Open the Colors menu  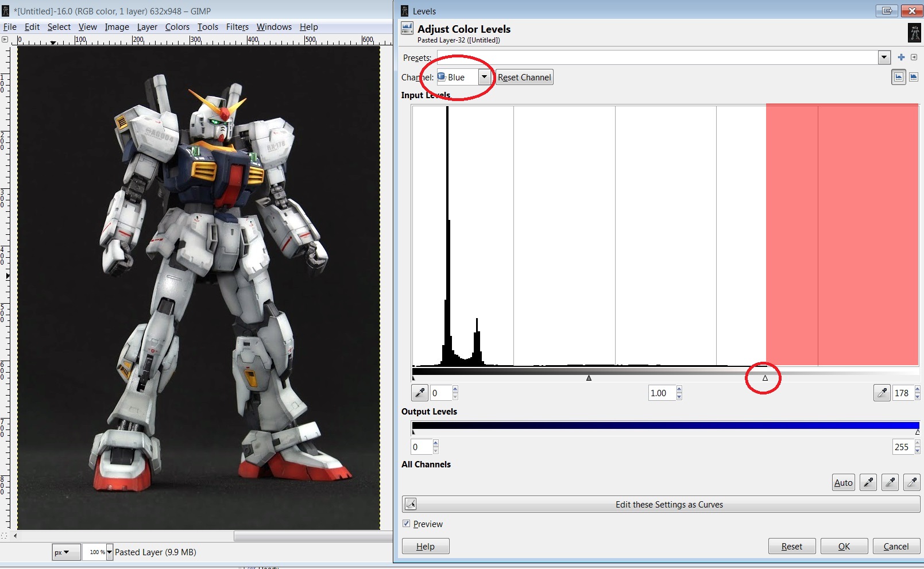click(177, 27)
